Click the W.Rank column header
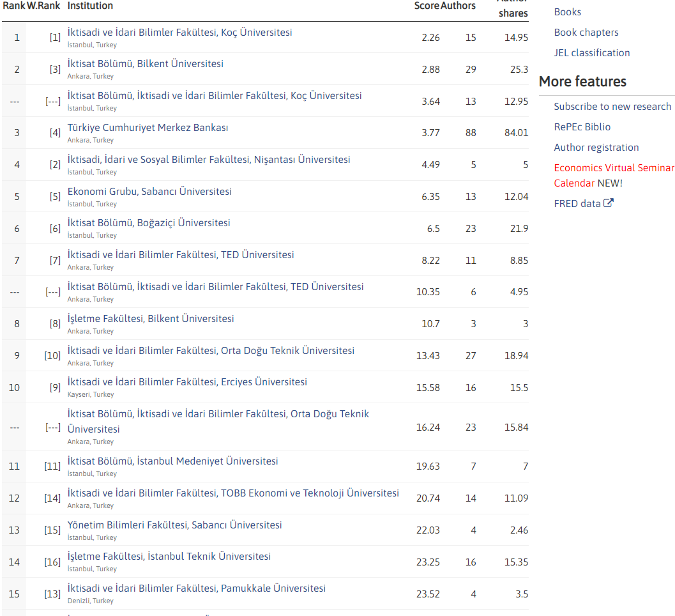Viewport: 675px width, 616px height. (x=43, y=6)
